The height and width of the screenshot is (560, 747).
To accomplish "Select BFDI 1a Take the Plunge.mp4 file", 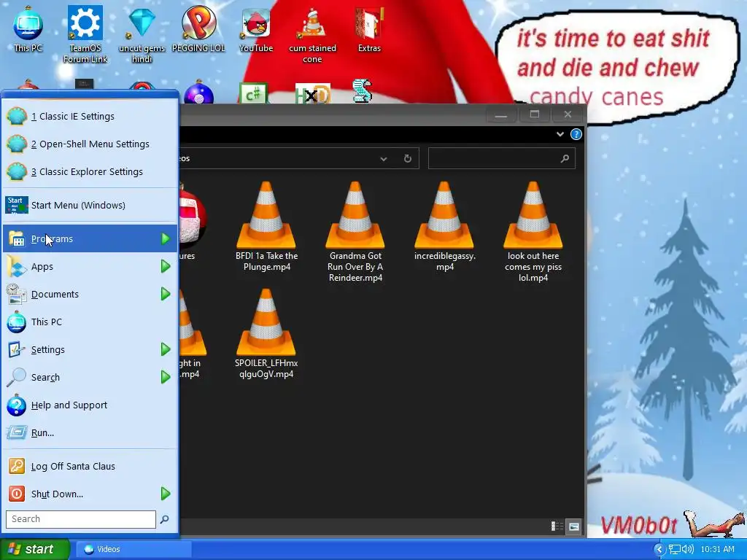I will (x=266, y=227).
